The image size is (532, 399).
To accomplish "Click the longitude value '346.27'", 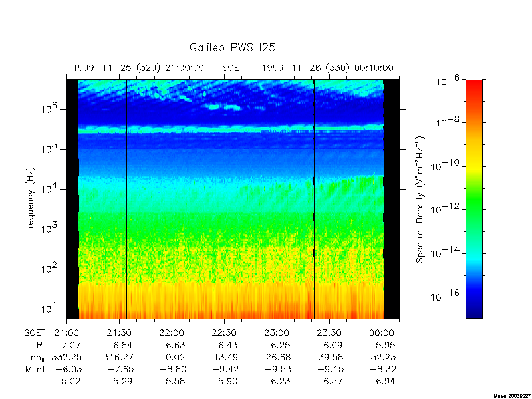I will click(118, 357).
